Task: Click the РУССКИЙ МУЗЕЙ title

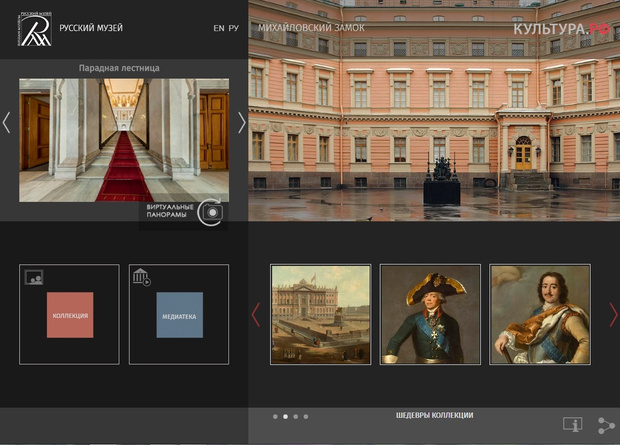Action: point(91,28)
